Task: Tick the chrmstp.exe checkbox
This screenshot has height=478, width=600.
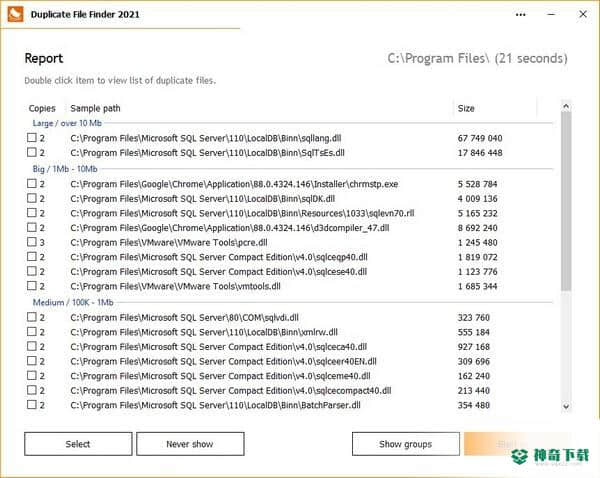Action: 32,184
